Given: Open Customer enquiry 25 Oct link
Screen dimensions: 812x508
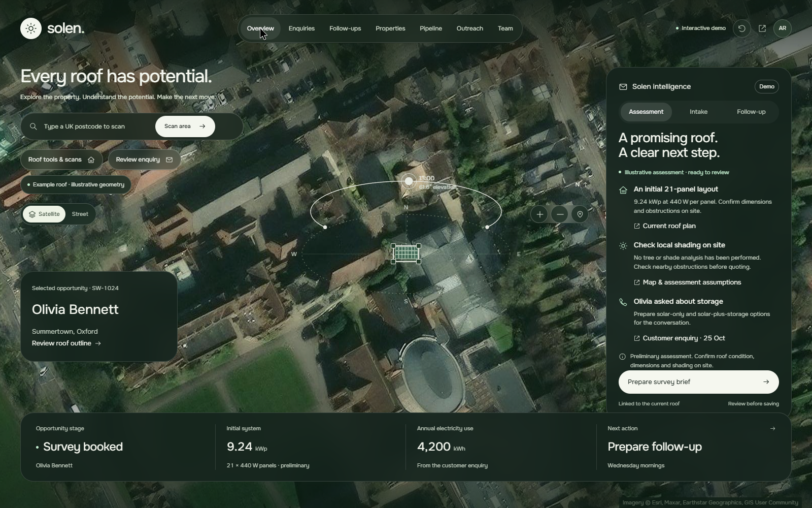Looking at the screenshot, I should [679, 338].
